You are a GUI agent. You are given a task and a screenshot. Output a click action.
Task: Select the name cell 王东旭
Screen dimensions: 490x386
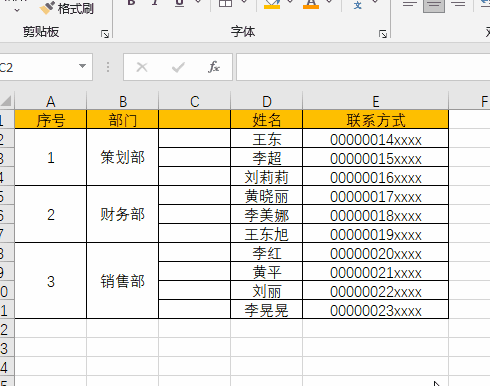pos(267,233)
